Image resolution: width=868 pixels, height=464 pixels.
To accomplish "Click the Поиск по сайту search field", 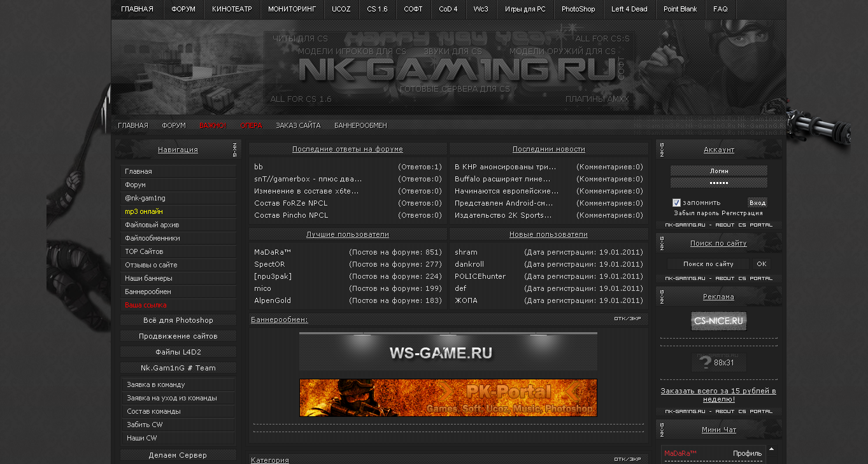I will click(707, 263).
